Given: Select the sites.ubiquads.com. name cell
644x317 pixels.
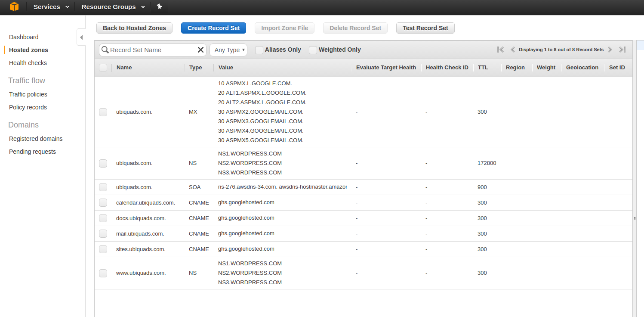Looking at the screenshot, I should 141,249.
